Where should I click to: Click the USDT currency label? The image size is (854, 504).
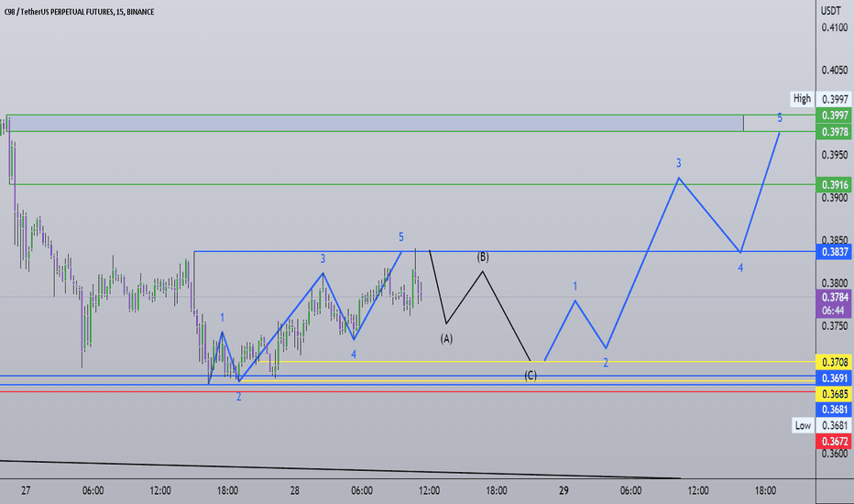[x=831, y=10]
